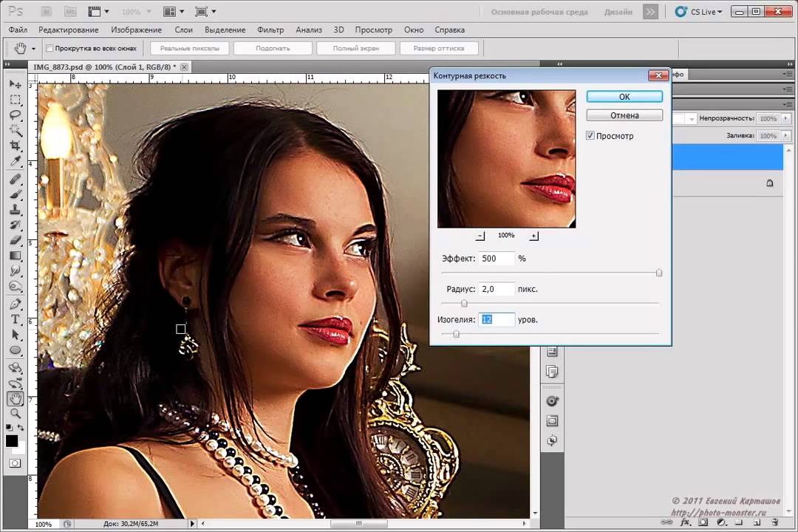This screenshot has height=532, width=798.
Task: Click the Move tool in toolbar
Action: pos(15,85)
